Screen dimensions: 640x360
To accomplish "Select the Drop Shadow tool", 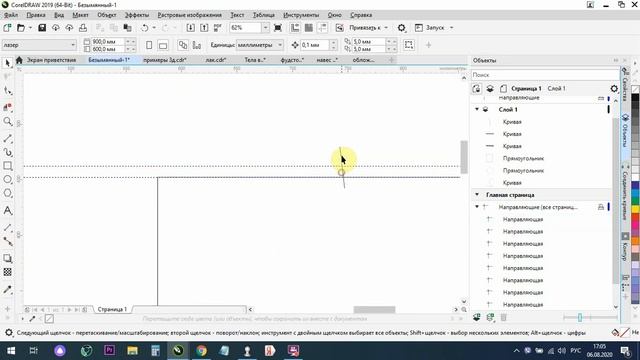I will (7, 258).
